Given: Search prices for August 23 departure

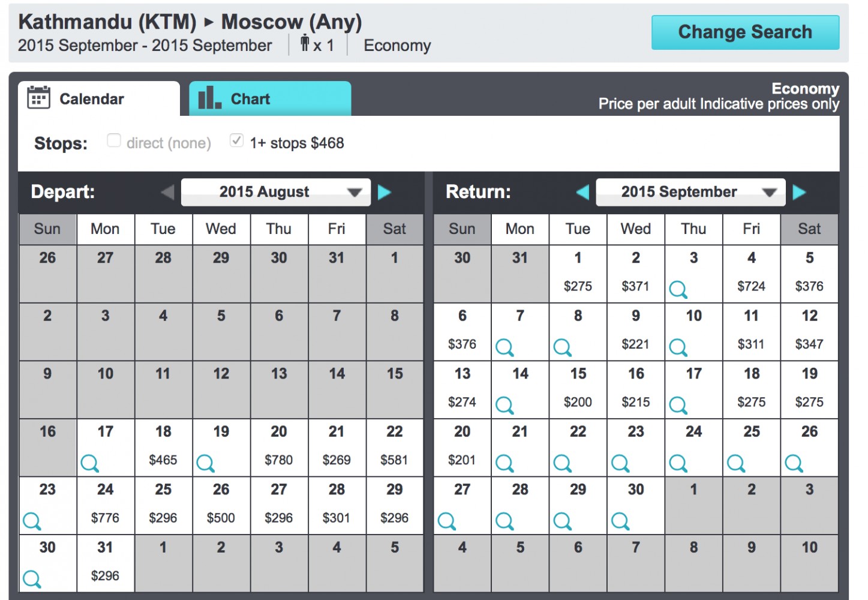Looking at the screenshot, I should coord(32,521).
